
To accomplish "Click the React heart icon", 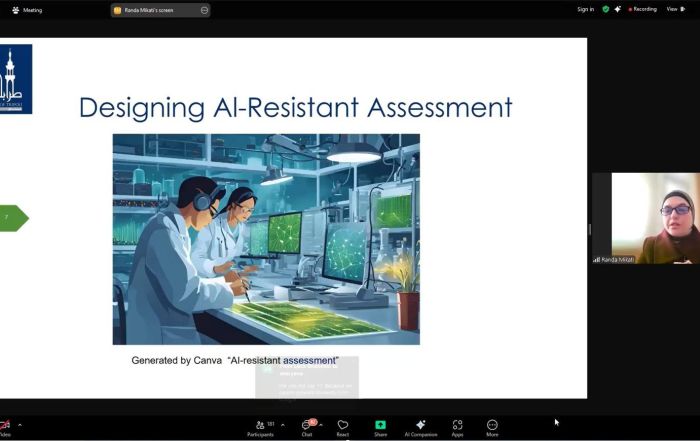I will click(343, 426).
